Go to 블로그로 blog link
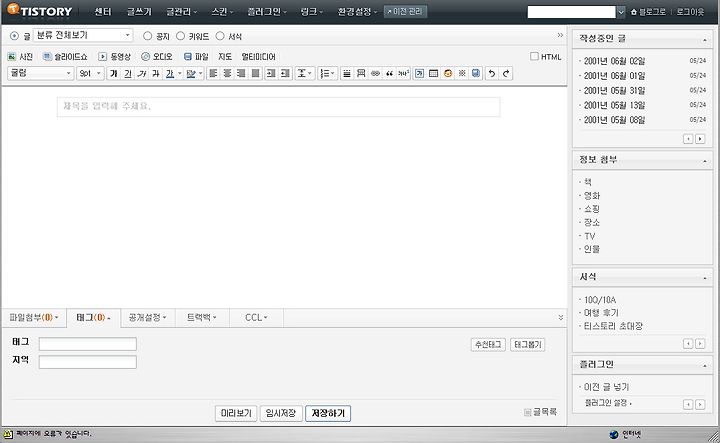Screen dimensions: 720x443 click(x=648, y=12)
